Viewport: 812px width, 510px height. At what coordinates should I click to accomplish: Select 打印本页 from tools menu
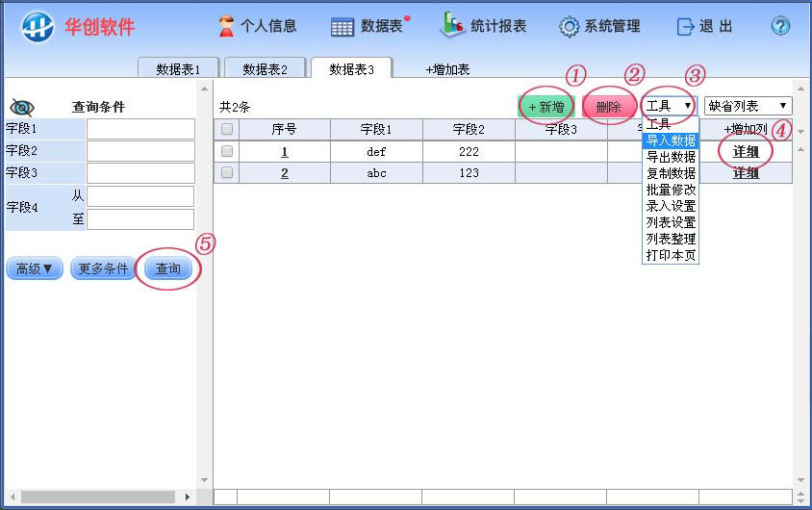[x=671, y=255]
